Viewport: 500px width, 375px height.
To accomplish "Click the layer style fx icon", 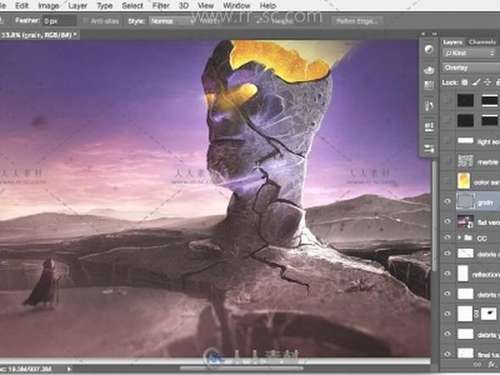I will (x=492, y=365).
